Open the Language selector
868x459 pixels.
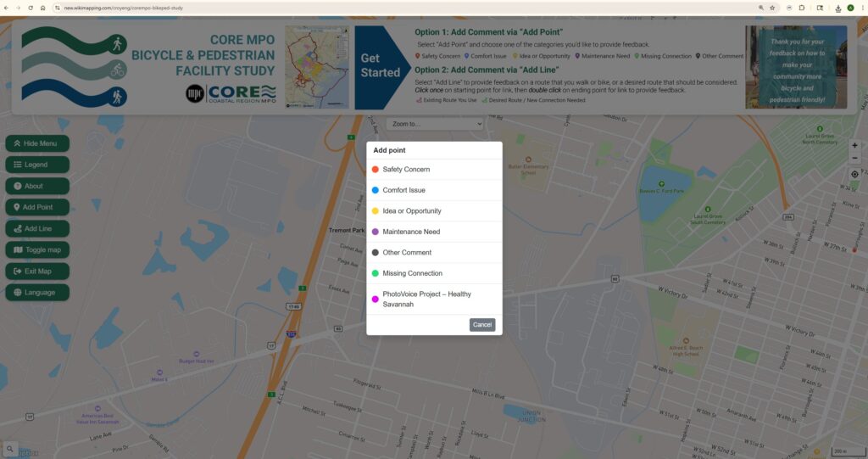pos(37,292)
